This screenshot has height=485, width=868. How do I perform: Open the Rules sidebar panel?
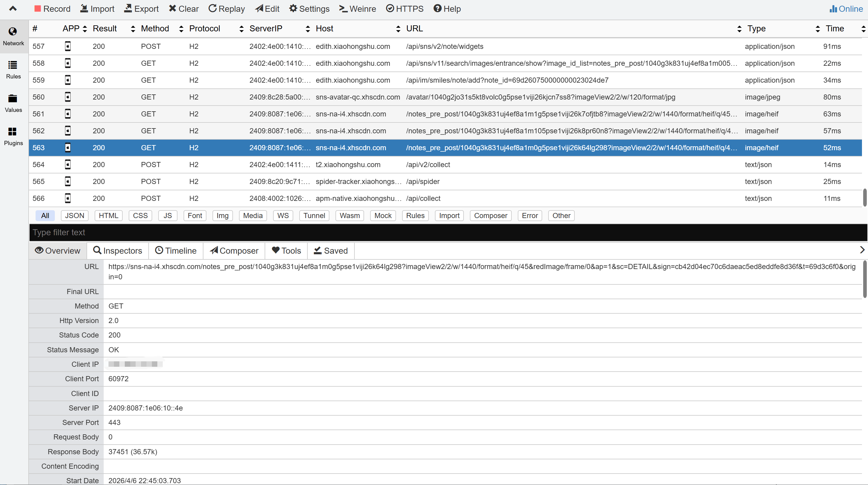13,69
